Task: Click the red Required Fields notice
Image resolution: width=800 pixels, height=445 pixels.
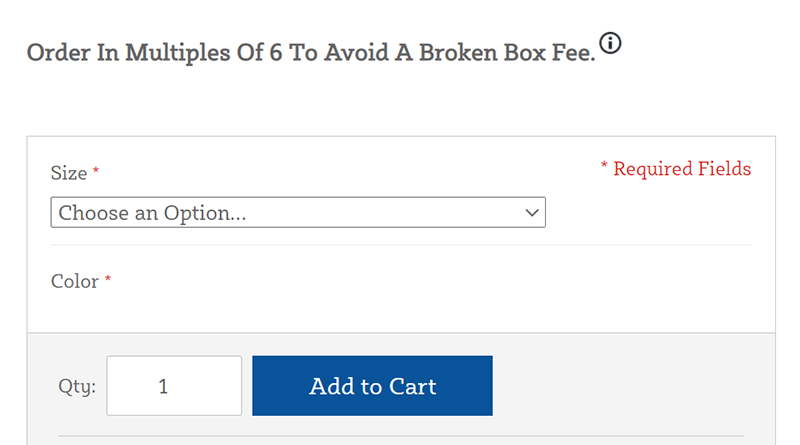Action: (x=676, y=168)
